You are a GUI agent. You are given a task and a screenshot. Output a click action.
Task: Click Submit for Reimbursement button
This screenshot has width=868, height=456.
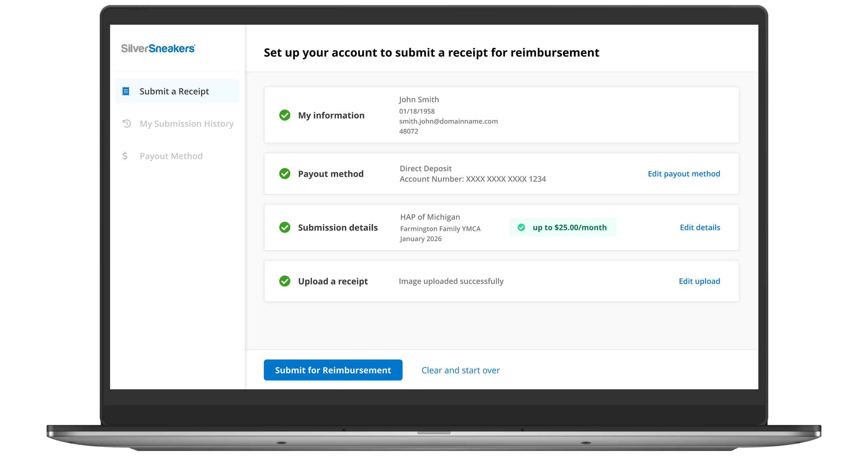coord(333,370)
